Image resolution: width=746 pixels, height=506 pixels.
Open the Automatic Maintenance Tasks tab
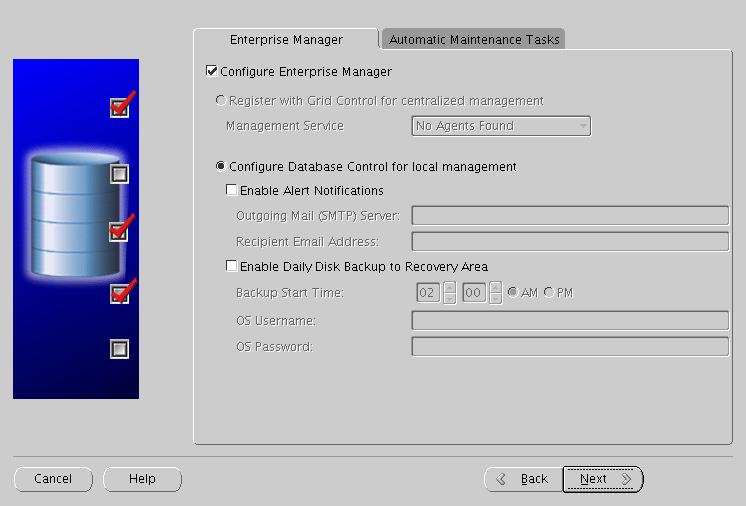pos(474,39)
